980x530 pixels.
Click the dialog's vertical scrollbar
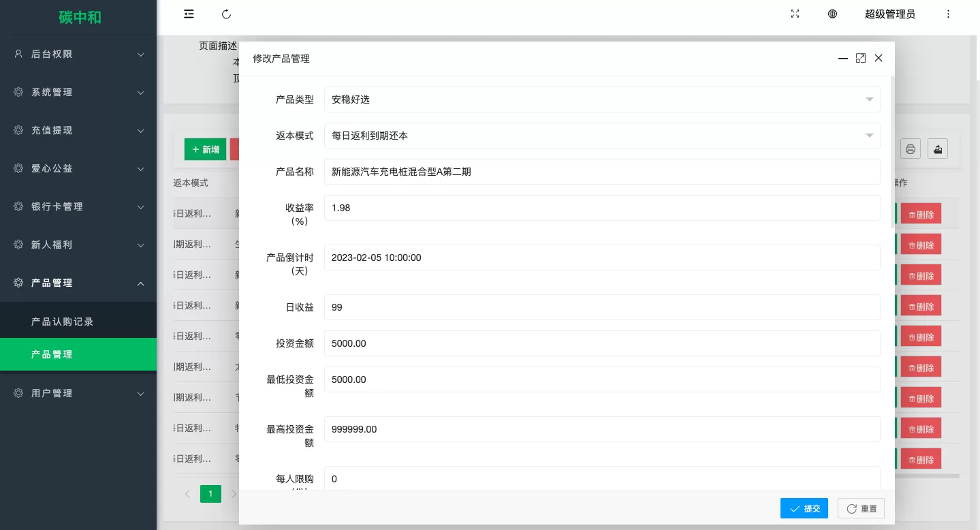892,151
